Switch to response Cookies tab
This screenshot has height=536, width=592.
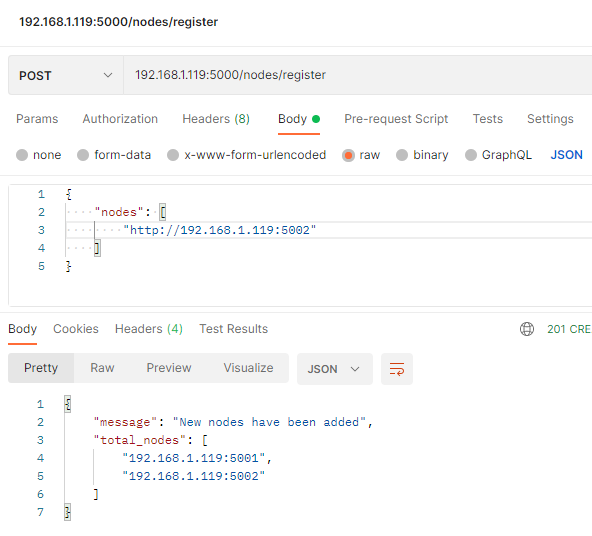pyautogui.click(x=76, y=329)
